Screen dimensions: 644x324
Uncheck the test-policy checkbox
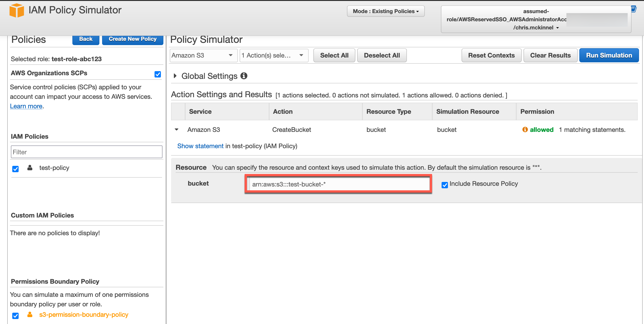(x=15, y=169)
